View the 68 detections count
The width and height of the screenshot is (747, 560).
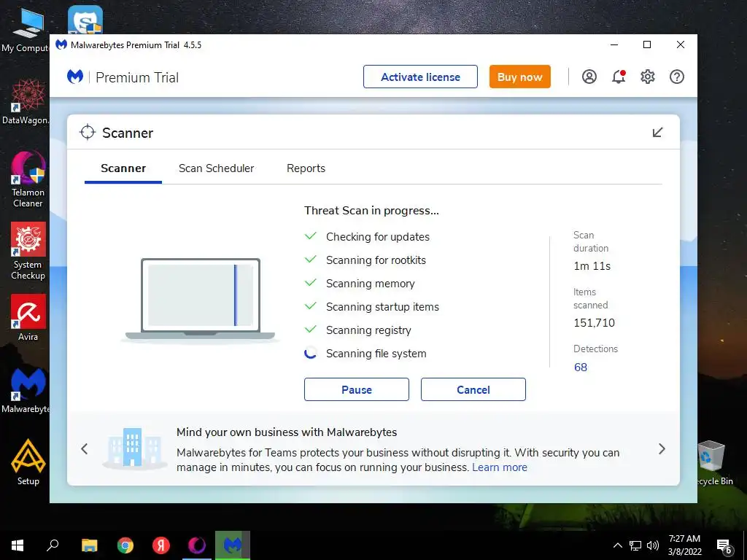pyautogui.click(x=580, y=367)
